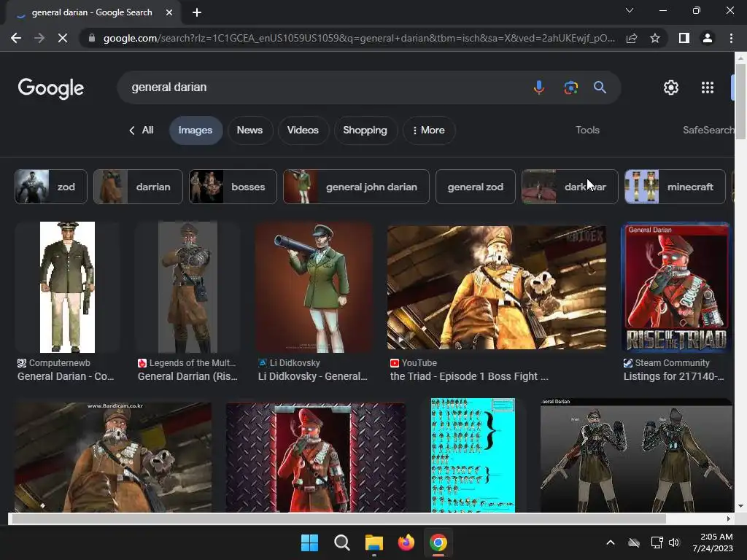
Task: Click 'Listings for 217140-...' title link
Action: tap(673, 376)
